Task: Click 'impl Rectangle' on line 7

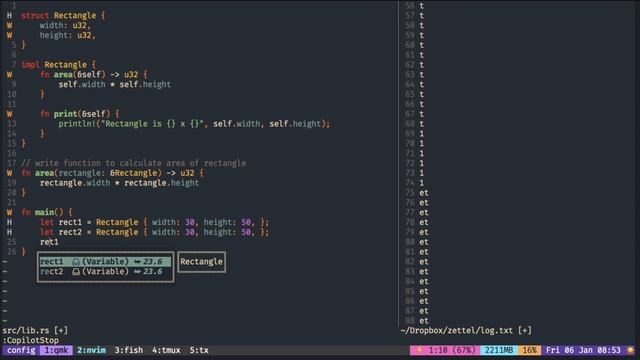Action: [x=54, y=65]
